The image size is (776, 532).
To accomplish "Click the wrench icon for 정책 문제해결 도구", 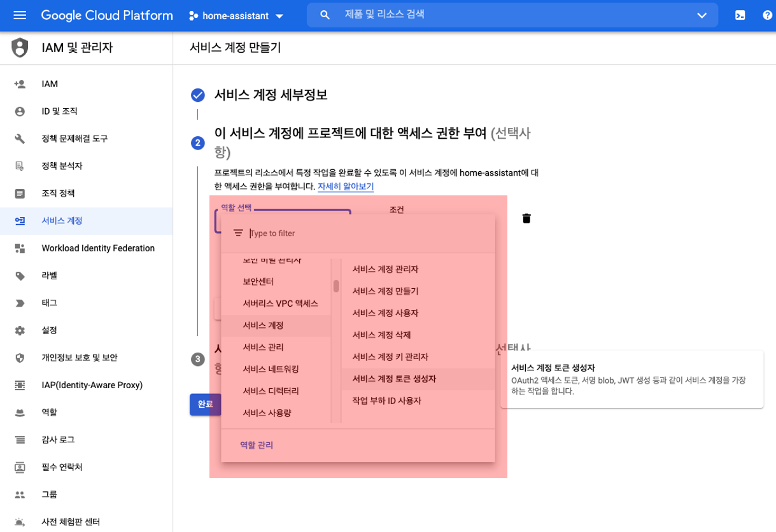I will [x=20, y=139].
